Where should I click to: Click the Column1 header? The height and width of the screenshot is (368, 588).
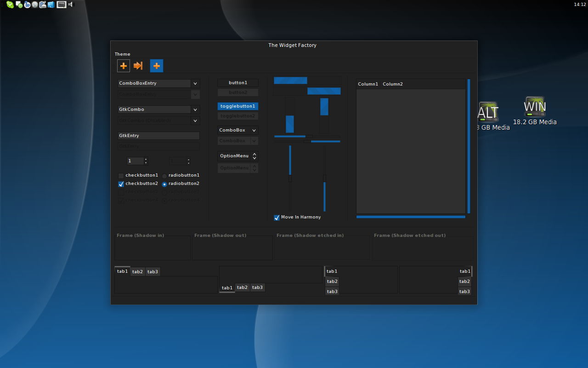tap(368, 84)
